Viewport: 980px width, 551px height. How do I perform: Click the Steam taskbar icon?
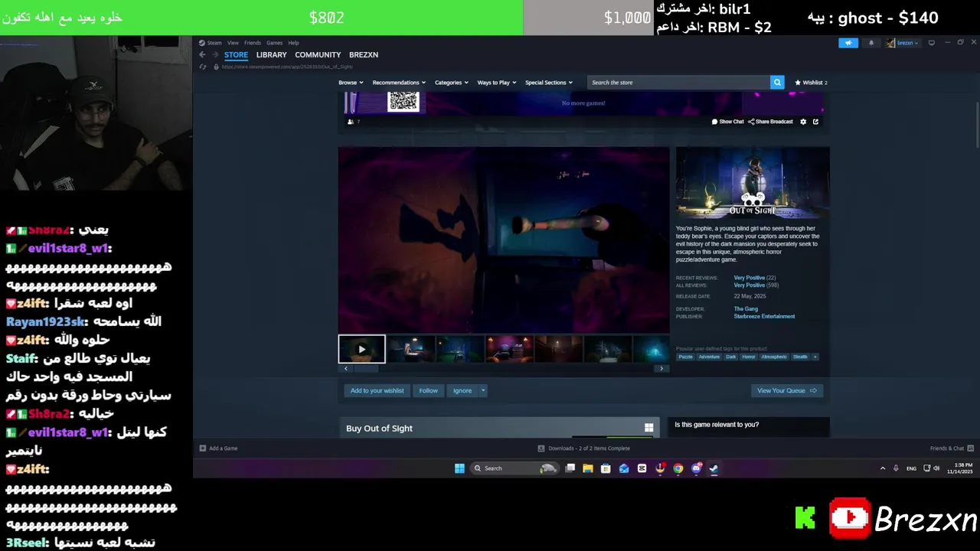click(x=714, y=468)
